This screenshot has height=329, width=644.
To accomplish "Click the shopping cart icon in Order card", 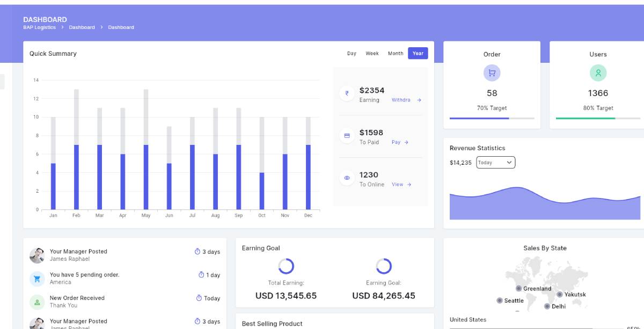I will (492, 72).
